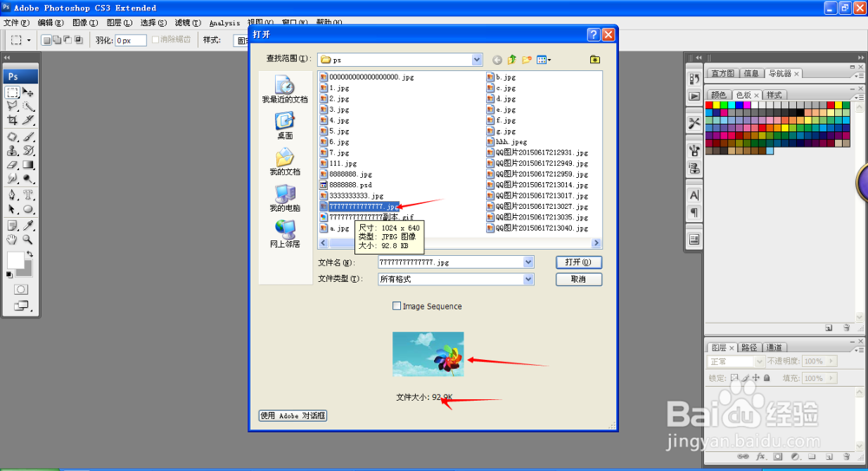Open My Computer shortcut in dialog sidebar

point(285,198)
